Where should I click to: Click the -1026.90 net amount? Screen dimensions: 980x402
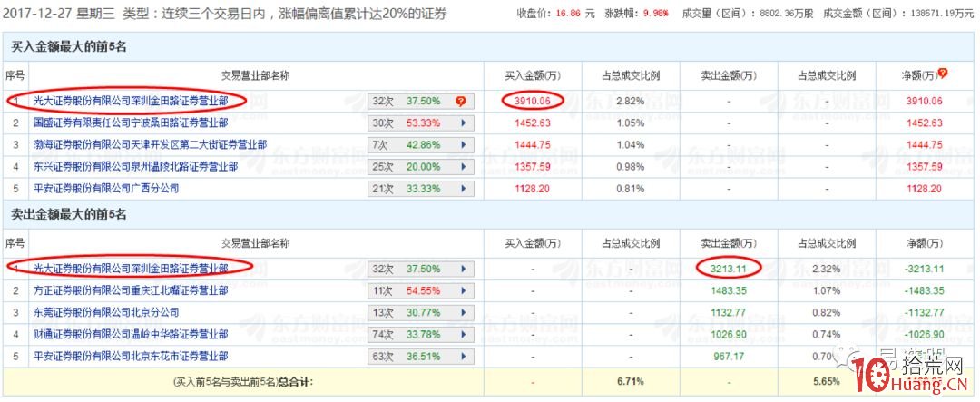click(923, 334)
